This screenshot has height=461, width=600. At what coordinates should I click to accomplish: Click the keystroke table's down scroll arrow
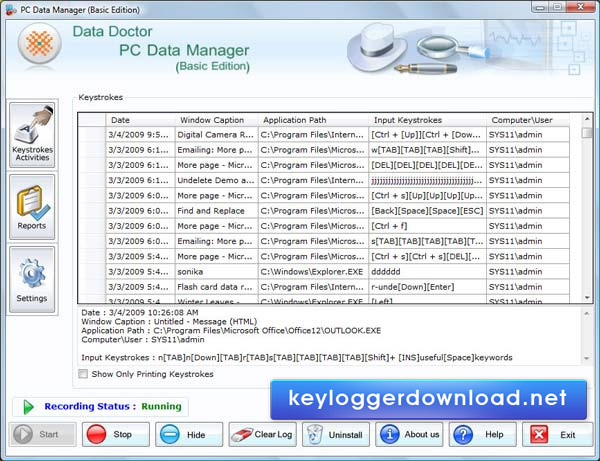587,298
